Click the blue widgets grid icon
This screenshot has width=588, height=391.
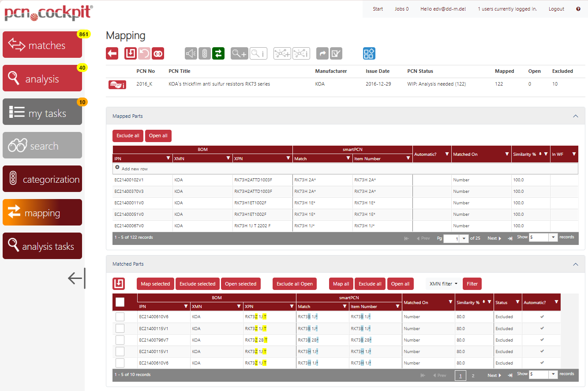pos(369,53)
